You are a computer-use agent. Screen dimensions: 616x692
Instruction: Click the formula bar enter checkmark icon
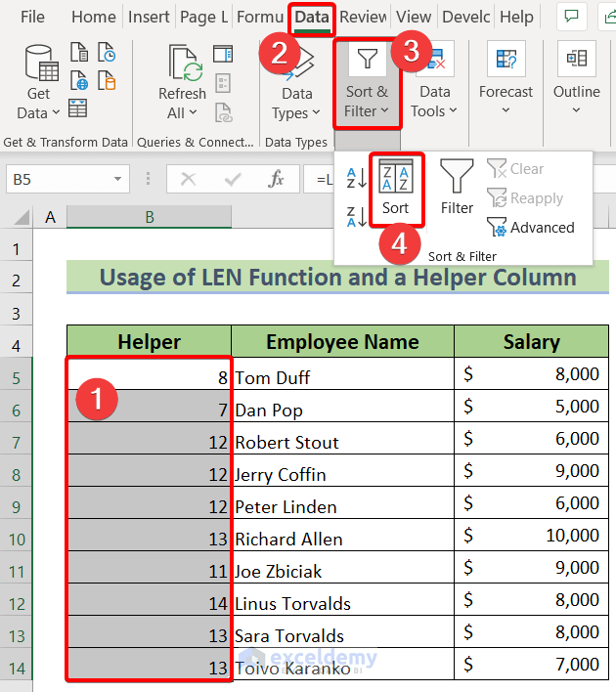[233, 179]
